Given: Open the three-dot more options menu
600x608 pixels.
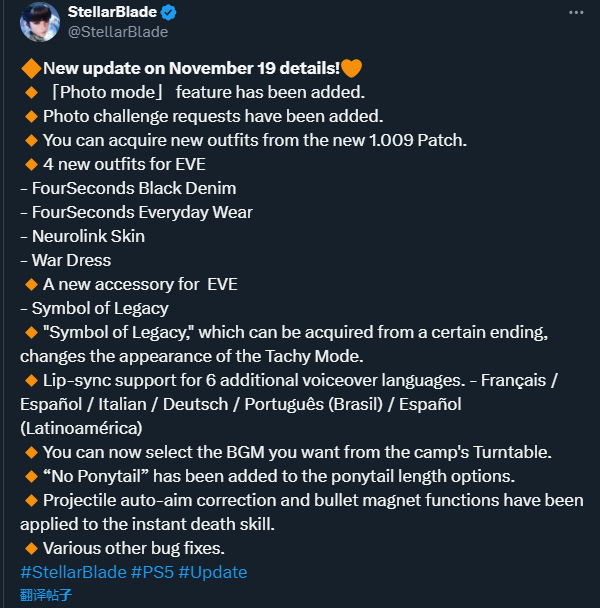Looking at the screenshot, I should point(576,12).
